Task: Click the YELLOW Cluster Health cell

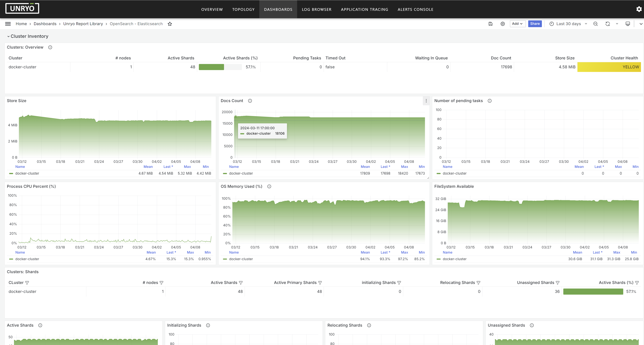Action: 609,67
